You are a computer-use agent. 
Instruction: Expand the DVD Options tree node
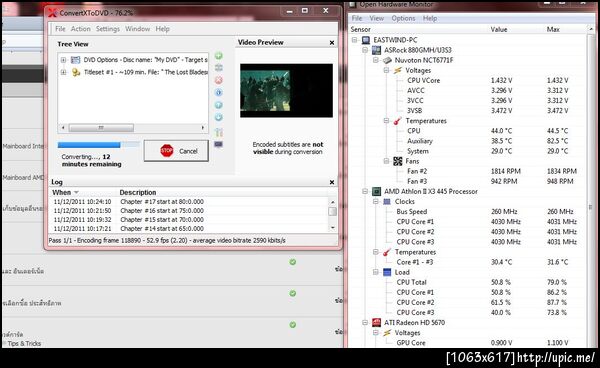pyautogui.click(x=64, y=60)
